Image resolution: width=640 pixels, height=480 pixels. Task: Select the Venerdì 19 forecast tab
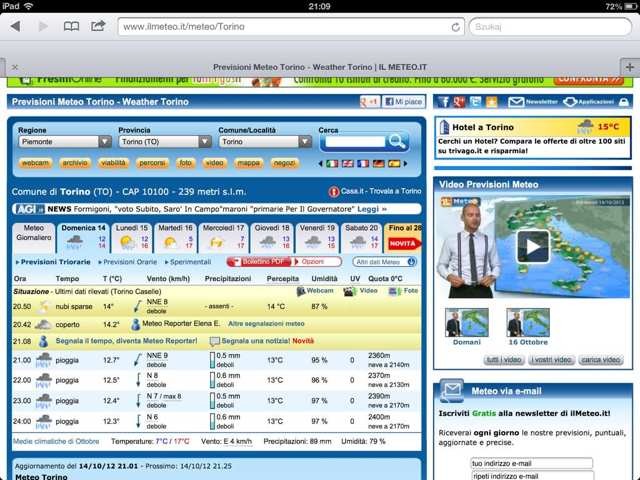pos(317,238)
